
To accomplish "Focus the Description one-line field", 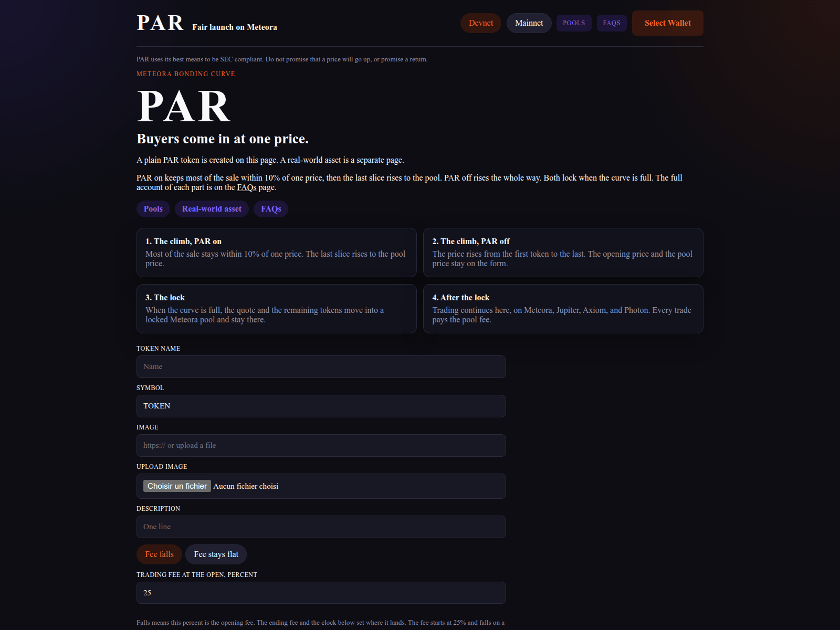I will [x=321, y=527].
